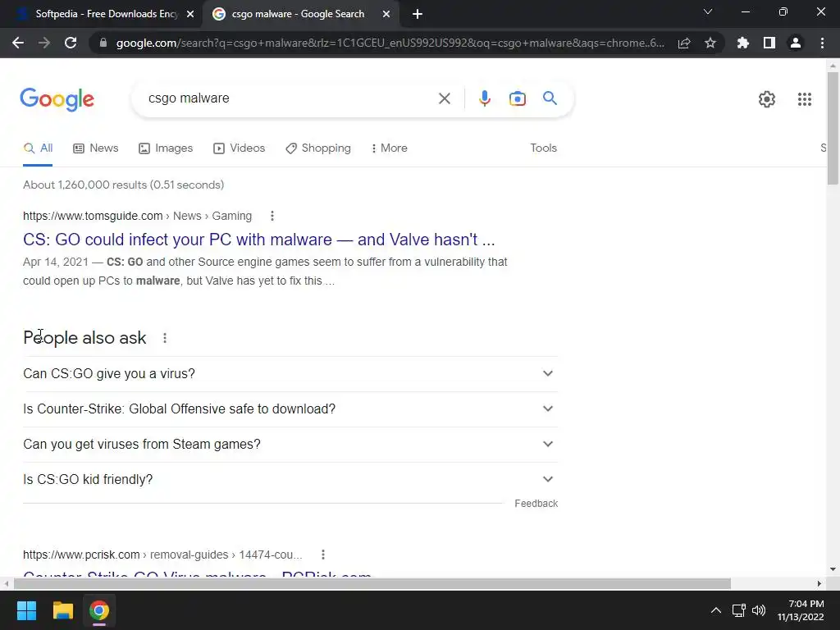This screenshot has width=840, height=630.
Task: Open the Chrome side panel
Action: click(769, 43)
